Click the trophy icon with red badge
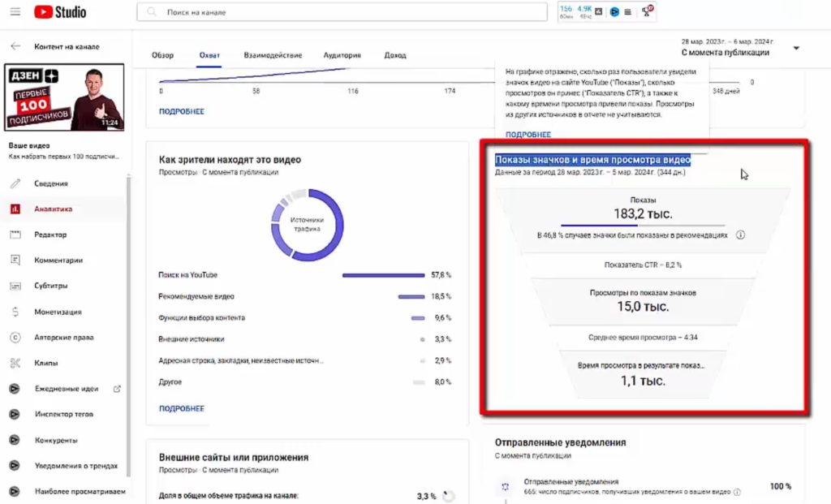 (x=647, y=11)
